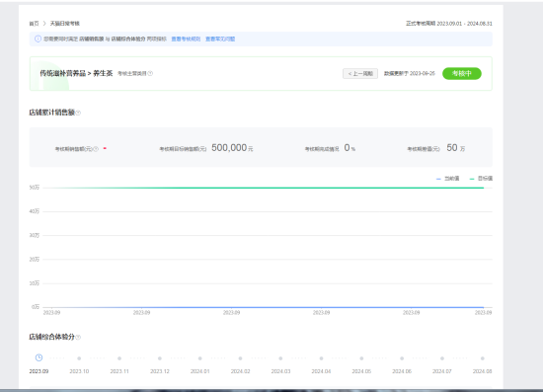
Task: Open the 查看常见问题 link
Action: (220, 39)
